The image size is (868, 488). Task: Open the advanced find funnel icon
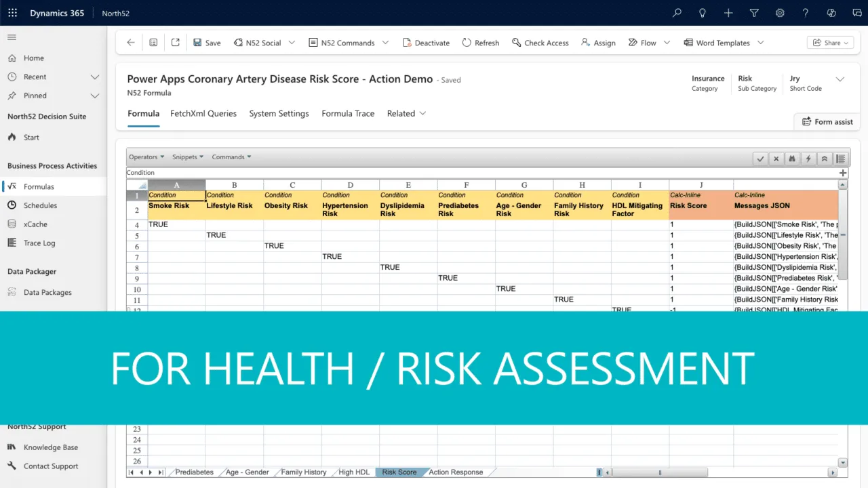point(754,13)
